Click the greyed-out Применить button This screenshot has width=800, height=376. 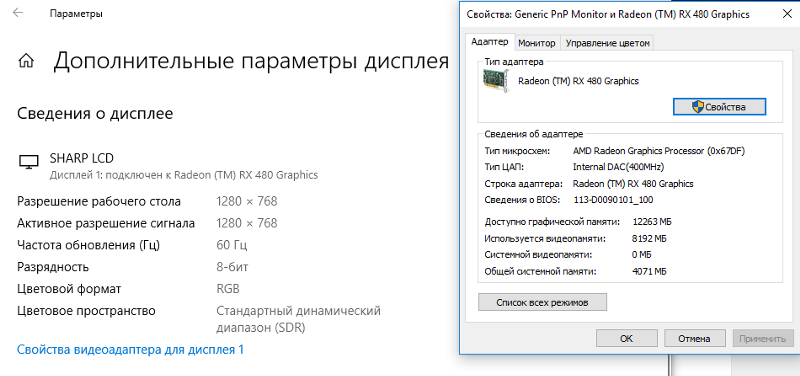click(763, 338)
